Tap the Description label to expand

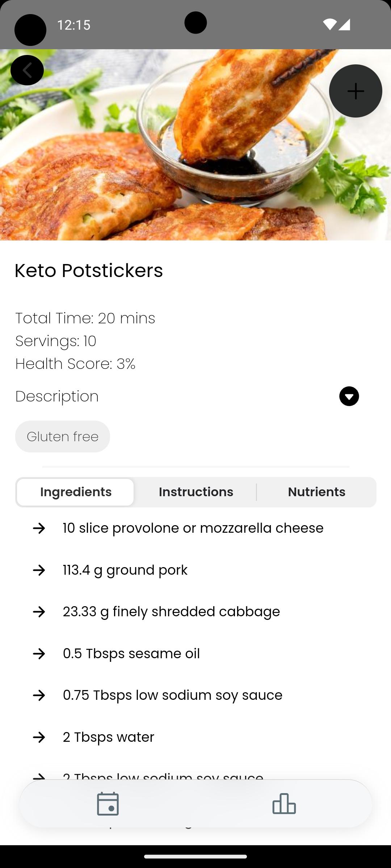click(x=57, y=396)
